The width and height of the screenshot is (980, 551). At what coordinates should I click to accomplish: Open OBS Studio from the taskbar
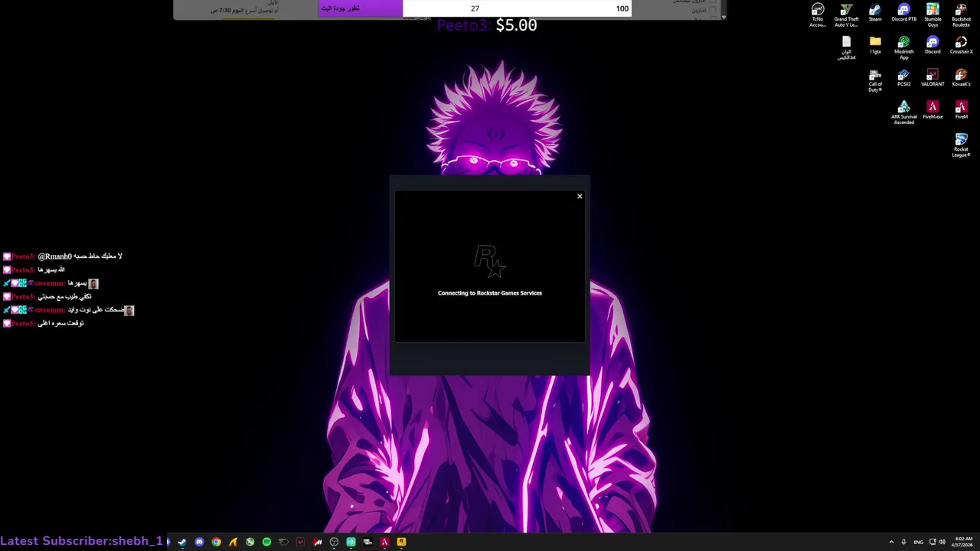click(x=334, y=542)
